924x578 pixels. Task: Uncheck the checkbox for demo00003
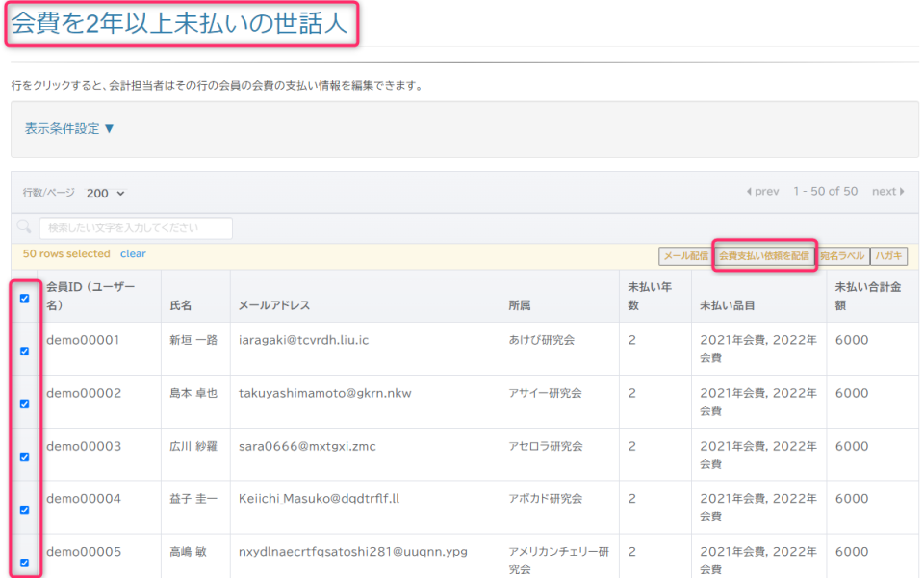(25, 458)
